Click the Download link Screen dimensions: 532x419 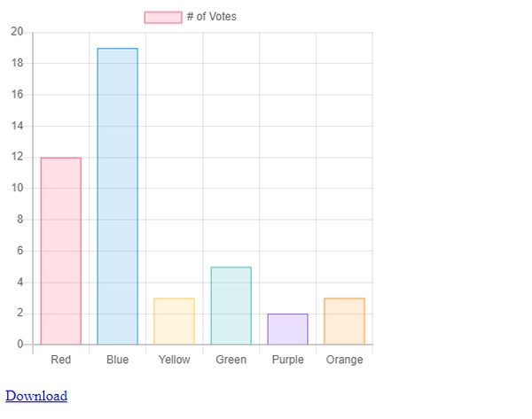pos(36,396)
